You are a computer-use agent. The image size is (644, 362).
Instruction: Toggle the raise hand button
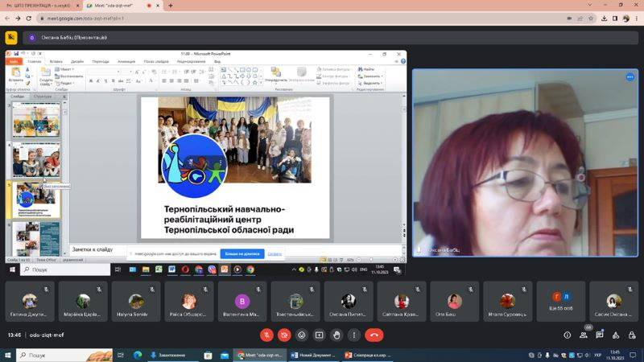pos(336,335)
